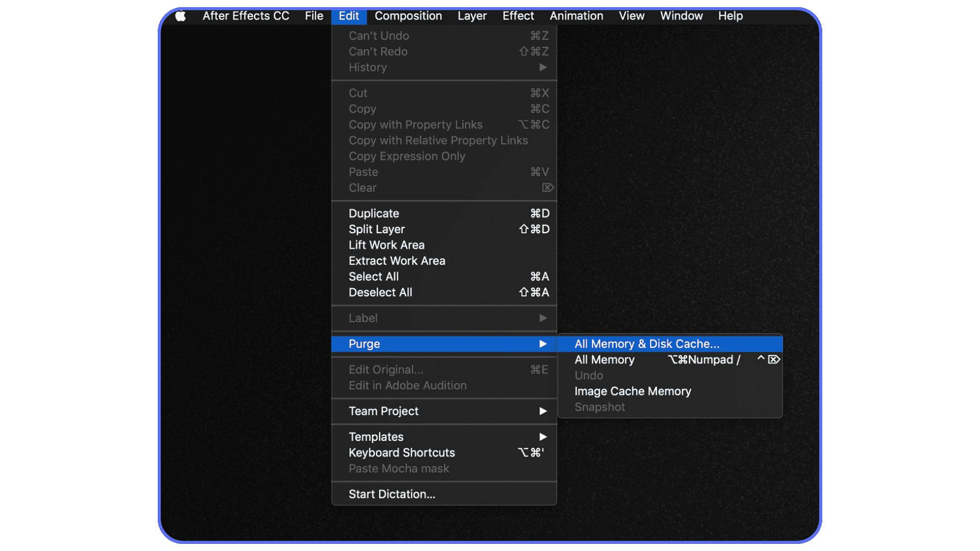Open the Effect menu
Screen dimensions: 980x551
click(x=518, y=16)
